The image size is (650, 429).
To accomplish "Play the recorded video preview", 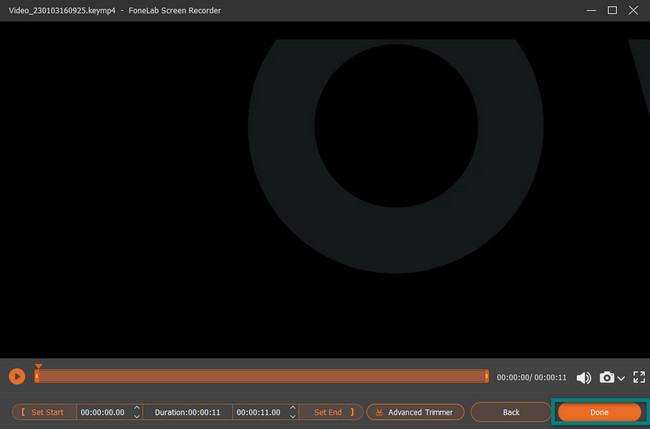I will (x=17, y=376).
